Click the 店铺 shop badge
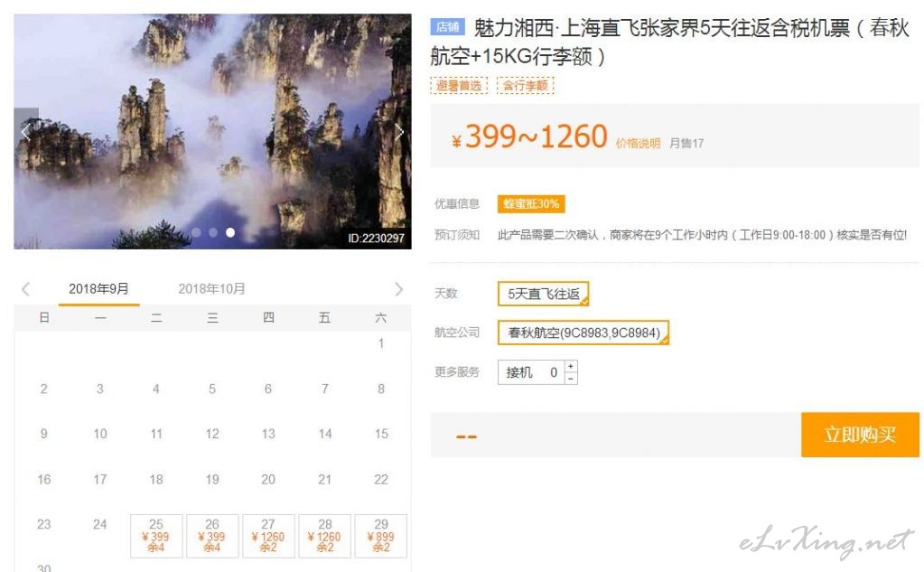The width and height of the screenshot is (924, 572). [448, 27]
